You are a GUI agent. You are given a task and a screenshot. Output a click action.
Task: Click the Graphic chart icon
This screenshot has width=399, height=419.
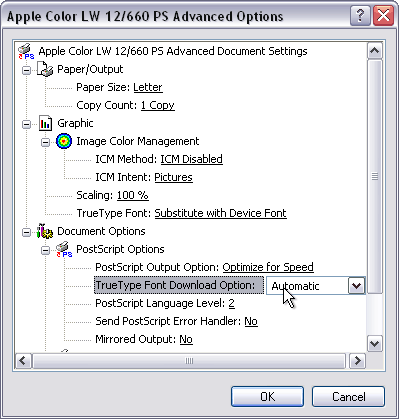pyautogui.click(x=45, y=123)
